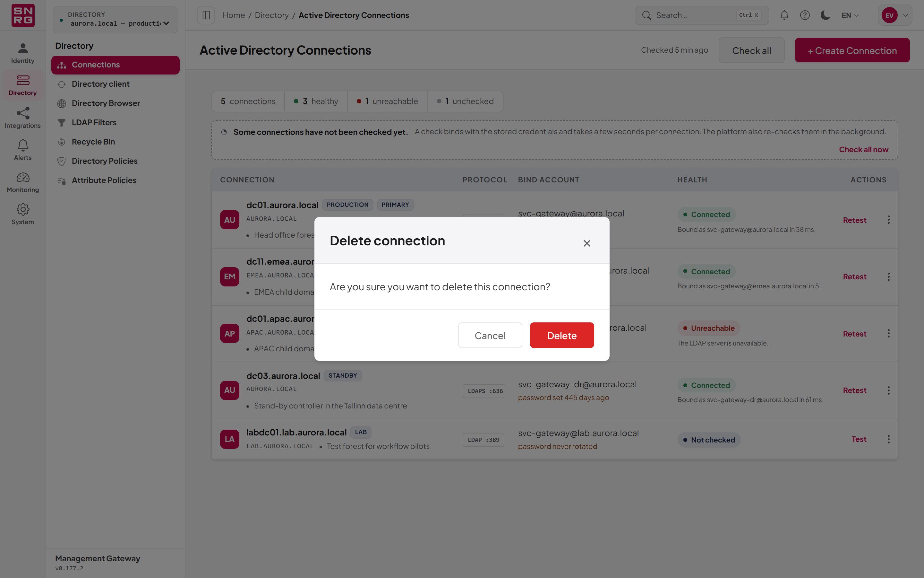Open the Integrations share icon
924x578 pixels.
click(x=23, y=118)
